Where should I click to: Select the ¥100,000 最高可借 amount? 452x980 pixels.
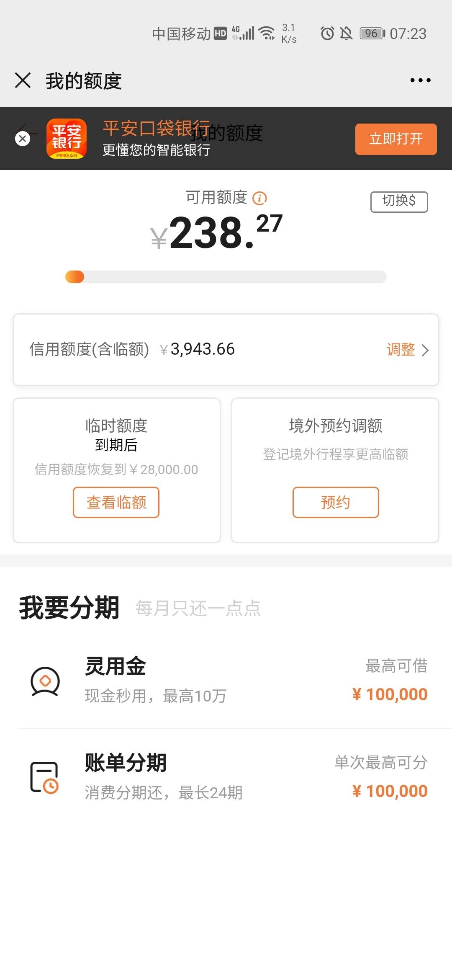(390, 694)
